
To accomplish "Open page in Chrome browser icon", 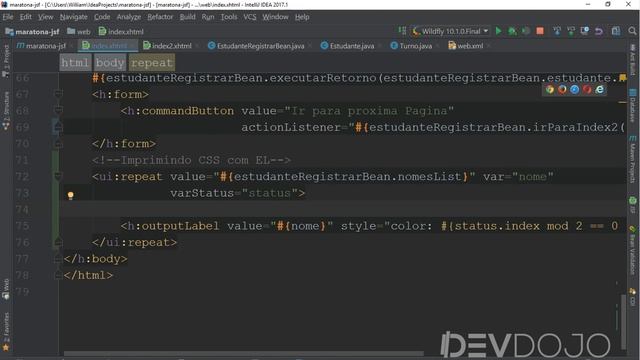I will [550, 89].
